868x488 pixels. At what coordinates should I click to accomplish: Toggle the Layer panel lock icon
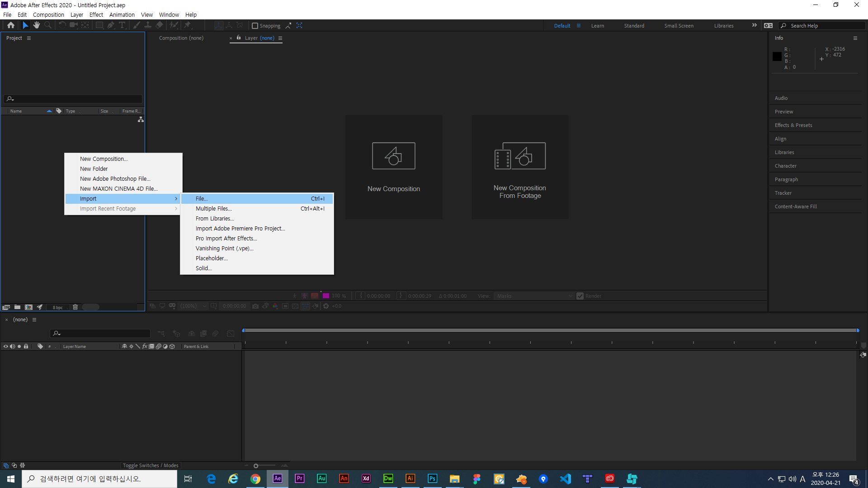(239, 38)
